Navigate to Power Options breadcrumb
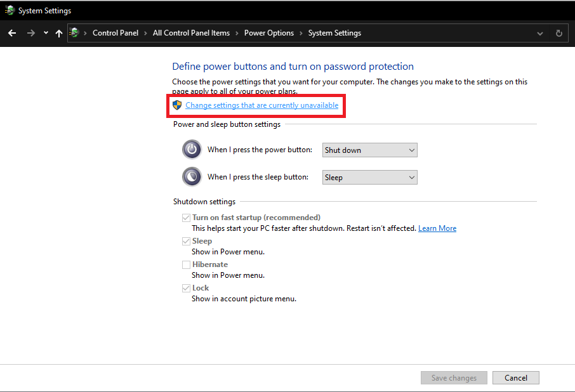575x392 pixels. tap(269, 33)
